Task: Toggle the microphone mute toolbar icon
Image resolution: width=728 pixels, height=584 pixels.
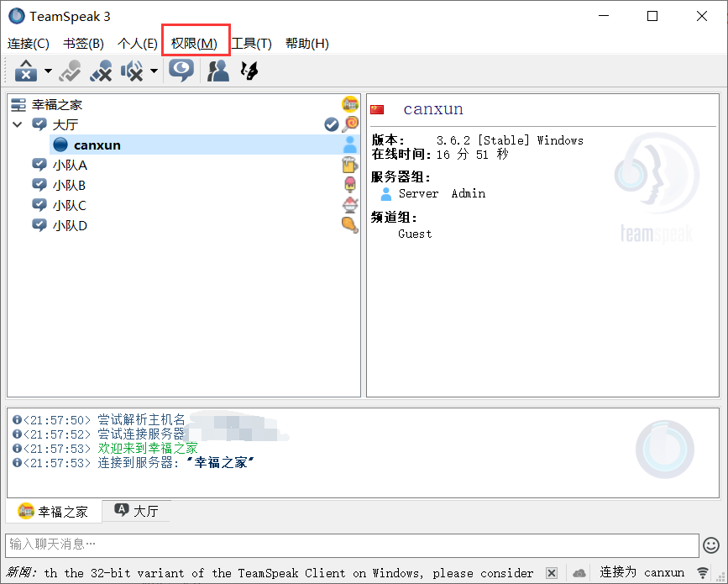Action: [101, 71]
